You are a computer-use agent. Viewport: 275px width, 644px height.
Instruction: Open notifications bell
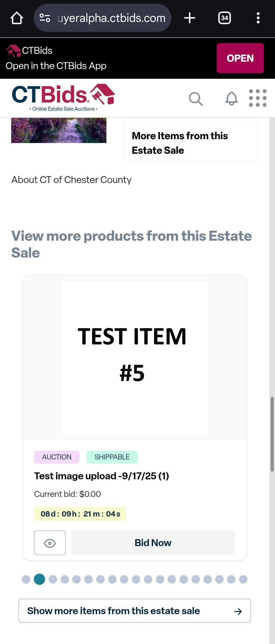231,99
